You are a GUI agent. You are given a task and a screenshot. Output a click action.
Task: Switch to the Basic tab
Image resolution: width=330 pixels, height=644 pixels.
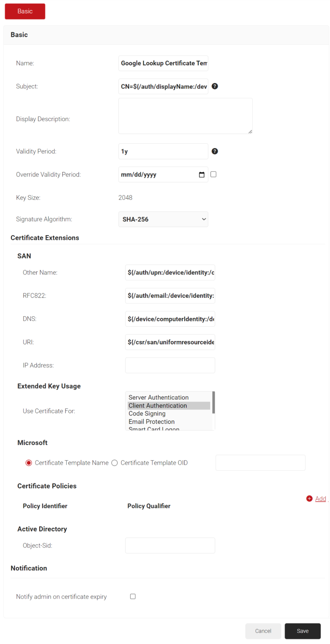click(x=25, y=11)
